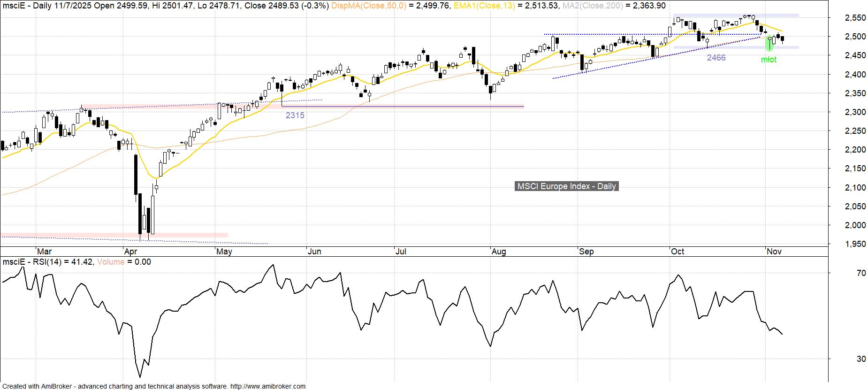Click the Nov marker on time axis
The height and width of the screenshot is (390, 868).
pos(774,252)
